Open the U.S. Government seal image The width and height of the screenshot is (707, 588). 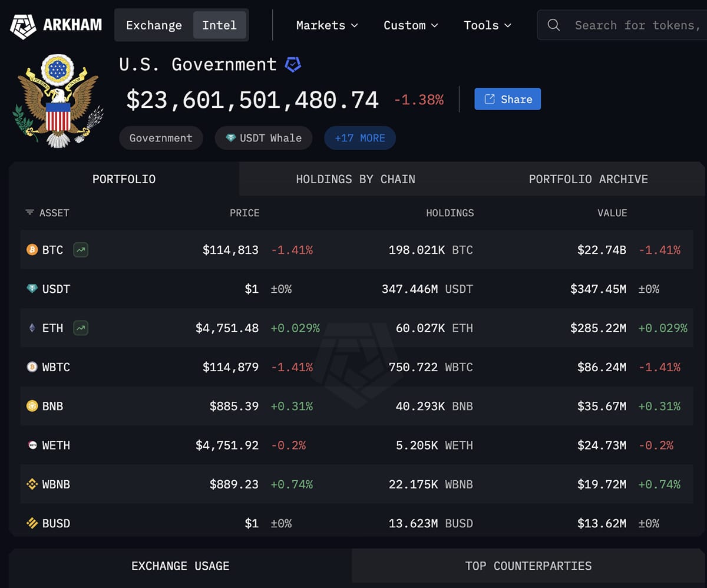pyautogui.click(x=58, y=101)
